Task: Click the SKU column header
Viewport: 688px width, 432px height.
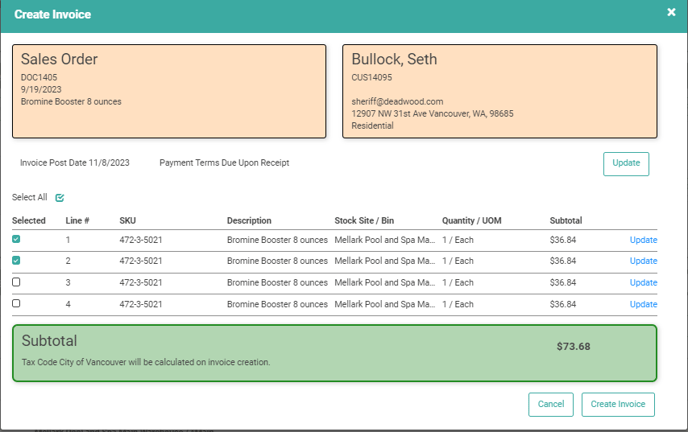Action: click(127, 220)
